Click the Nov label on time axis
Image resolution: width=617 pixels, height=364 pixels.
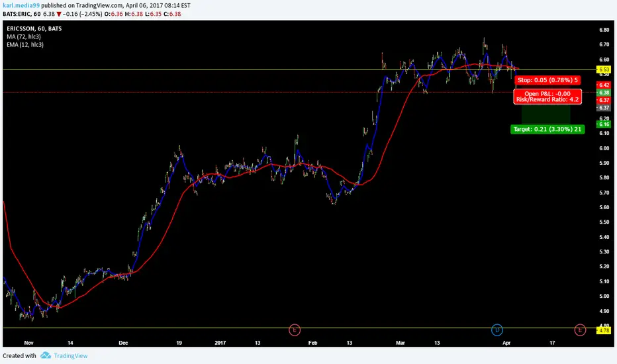coord(28,343)
